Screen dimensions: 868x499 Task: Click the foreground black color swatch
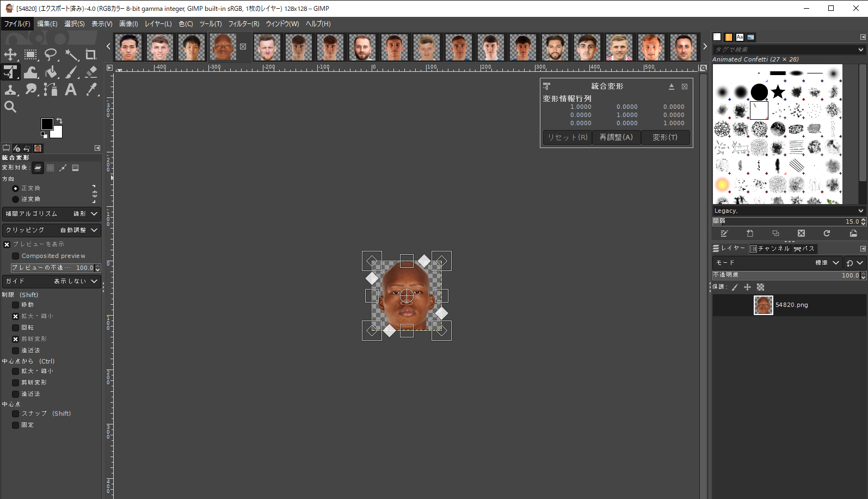pos(47,124)
